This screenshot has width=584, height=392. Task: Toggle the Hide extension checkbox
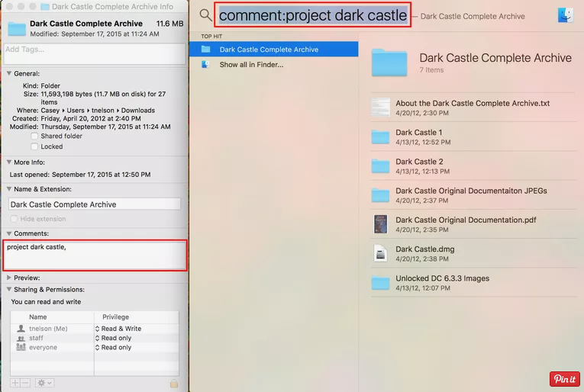click(14, 219)
